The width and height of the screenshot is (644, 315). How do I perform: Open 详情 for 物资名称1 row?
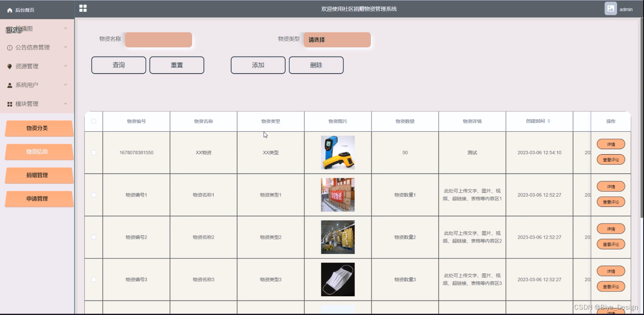611,187
